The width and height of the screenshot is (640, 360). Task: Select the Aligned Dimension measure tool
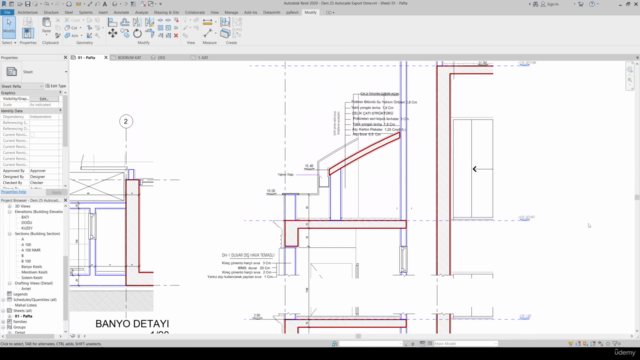(208, 22)
